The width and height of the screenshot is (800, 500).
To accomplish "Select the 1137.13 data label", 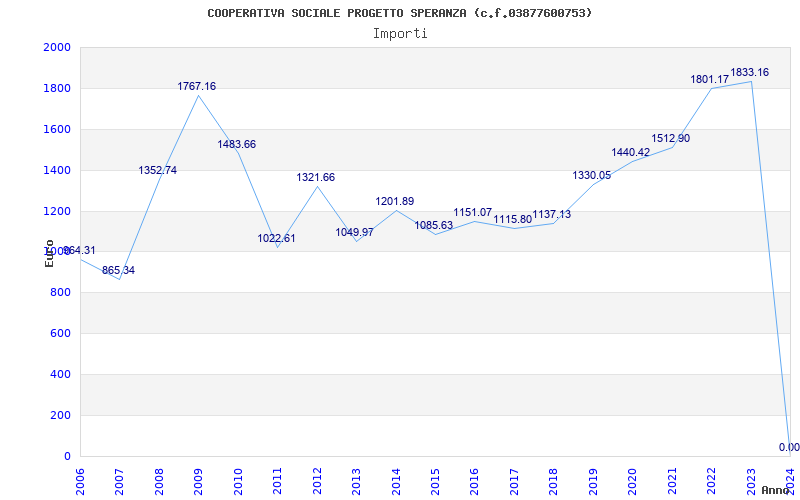I will coord(552,215).
